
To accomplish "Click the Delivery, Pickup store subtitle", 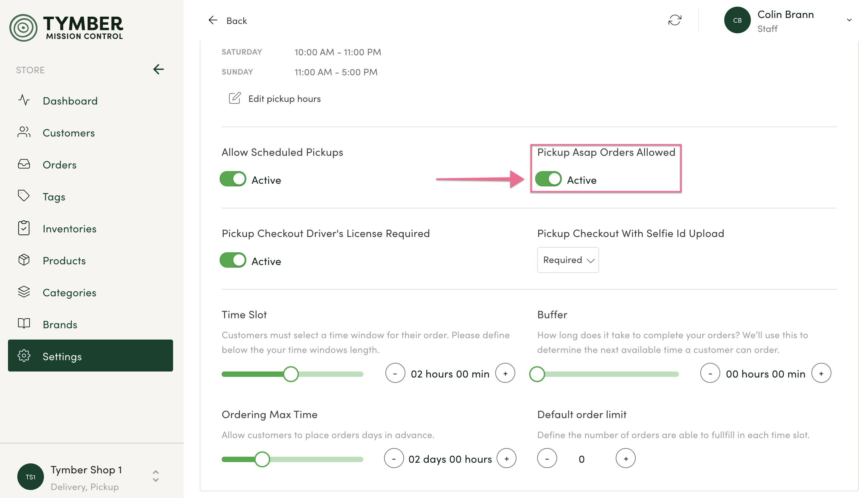I will pos(85,487).
